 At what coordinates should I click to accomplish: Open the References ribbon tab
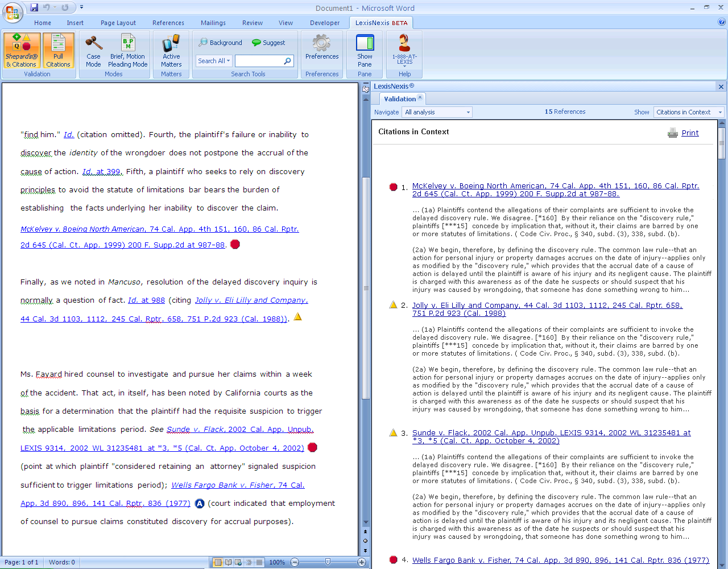[x=168, y=23]
